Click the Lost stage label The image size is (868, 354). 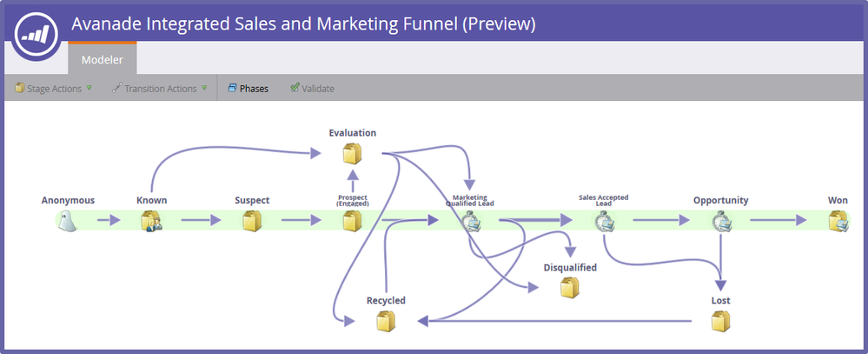(x=721, y=301)
